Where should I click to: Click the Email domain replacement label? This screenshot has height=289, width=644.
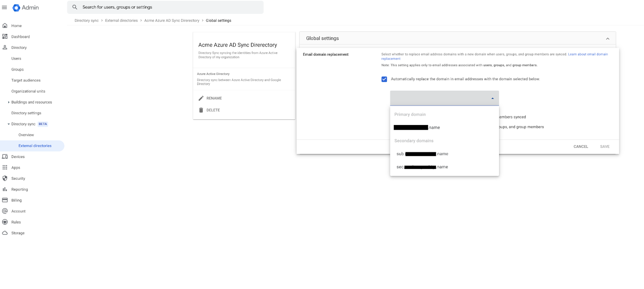[x=326, y=54]
